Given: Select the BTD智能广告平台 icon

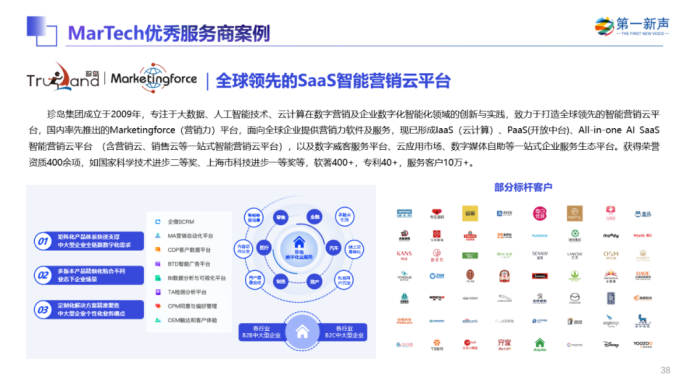Looking at the screenshot, I should click(x=158, y=264).
